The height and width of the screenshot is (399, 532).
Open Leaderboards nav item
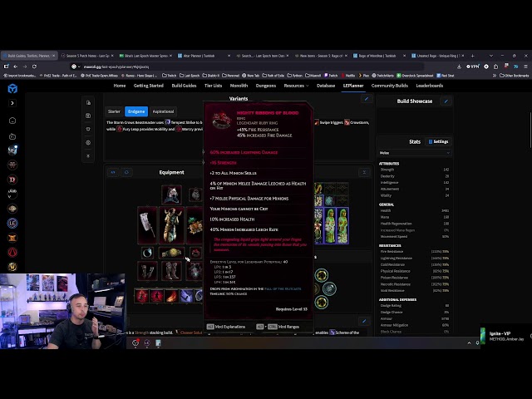click(x=430, y=86)
